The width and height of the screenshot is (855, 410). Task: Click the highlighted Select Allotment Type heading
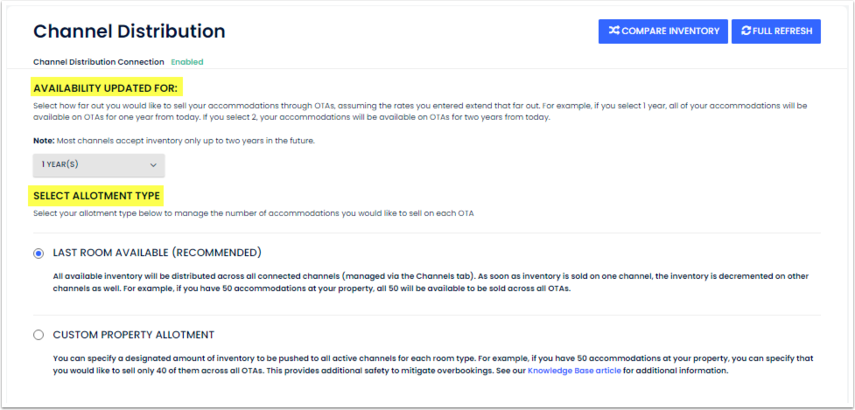(x=96, y=195)
